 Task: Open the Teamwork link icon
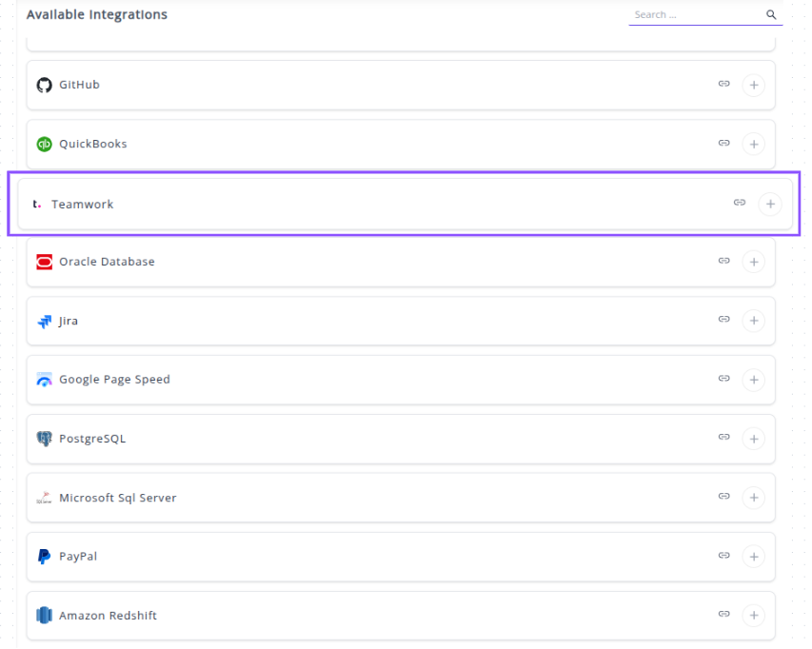pyautogui.click(x=740, y=203)
